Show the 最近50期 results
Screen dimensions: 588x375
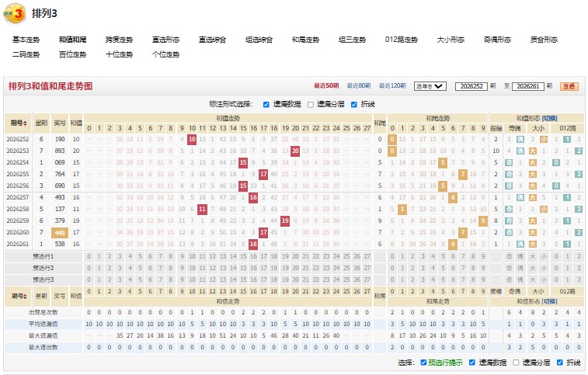326,86
